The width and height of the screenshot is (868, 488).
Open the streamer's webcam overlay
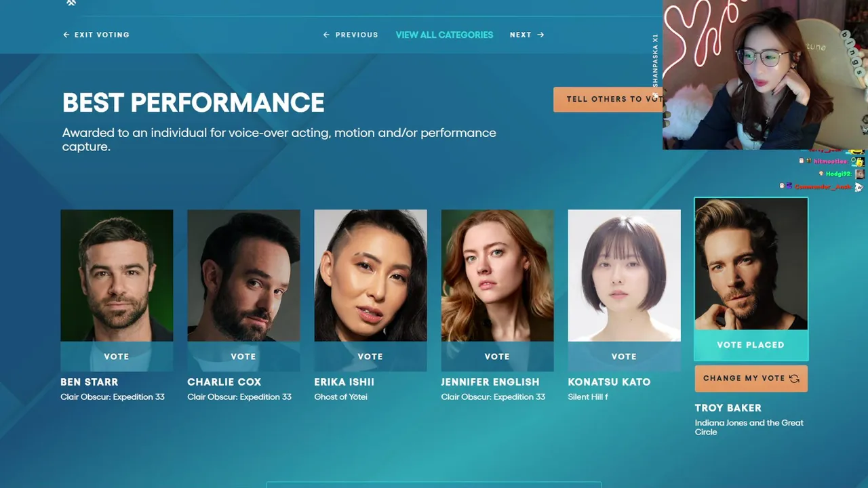(765, 75)
